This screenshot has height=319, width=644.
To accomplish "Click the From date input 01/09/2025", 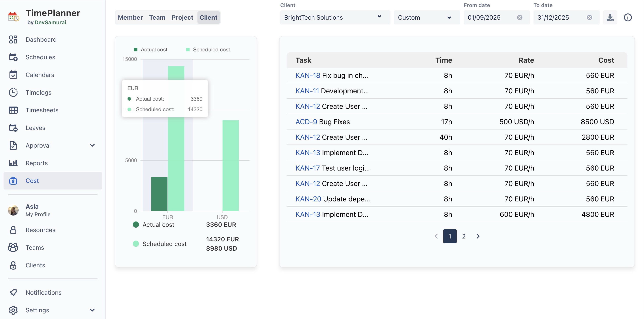I will point(496,17).
